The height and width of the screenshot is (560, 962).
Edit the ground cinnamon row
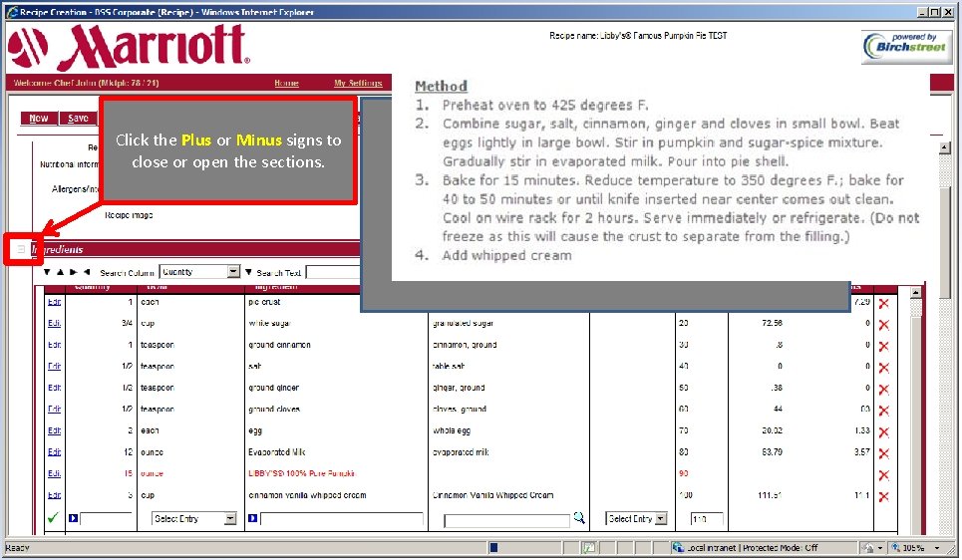pyautogui.click(x=54, y=345)
